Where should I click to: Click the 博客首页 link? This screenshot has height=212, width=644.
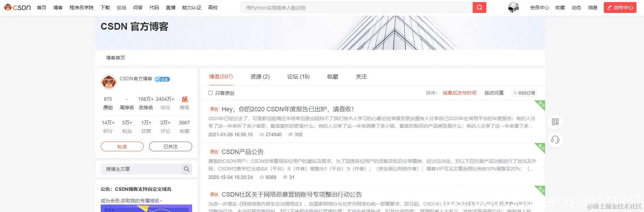pyautogui.click(x=115, y=58)
